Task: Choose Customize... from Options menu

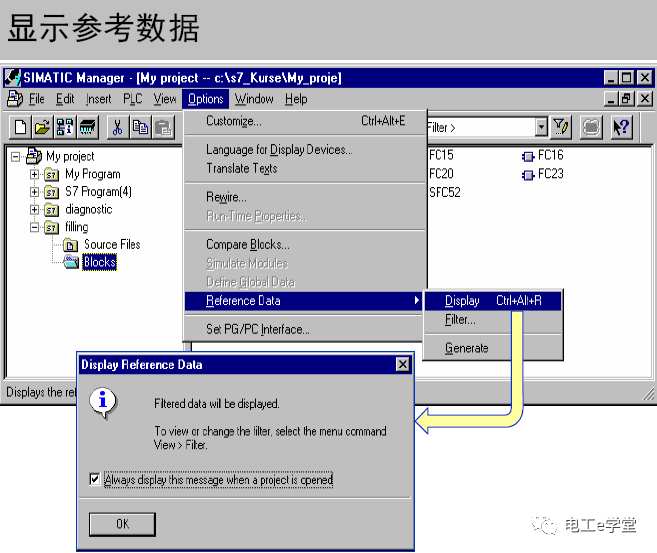Action: point(305,121)
